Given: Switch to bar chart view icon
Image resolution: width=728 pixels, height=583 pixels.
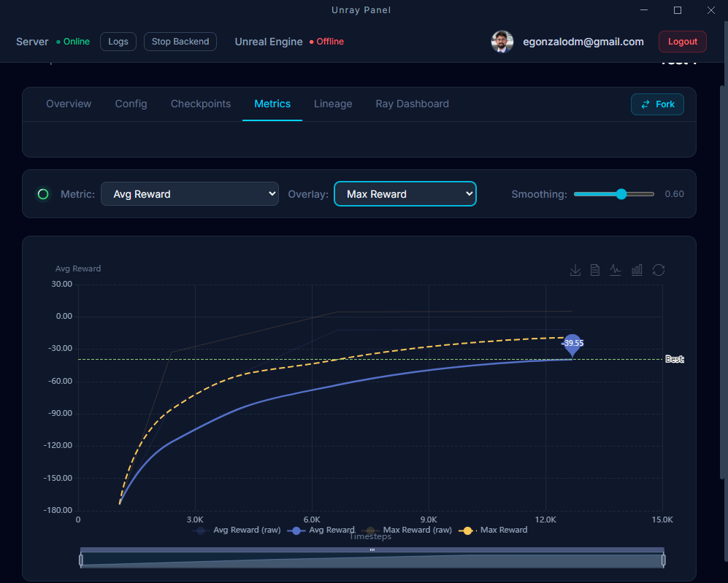Looking at the screenshot, I should point(636,270).
